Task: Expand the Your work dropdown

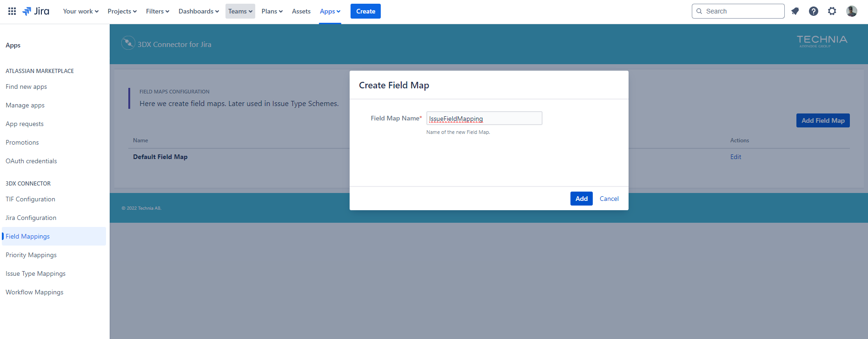Action: tap(81, 11)
